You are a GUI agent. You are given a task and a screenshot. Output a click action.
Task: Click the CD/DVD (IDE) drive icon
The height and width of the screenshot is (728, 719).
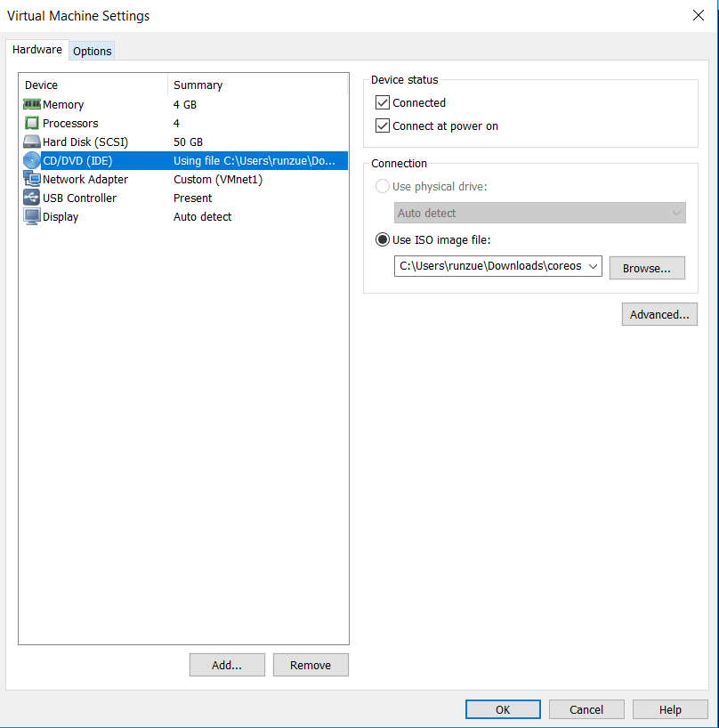pos(31,160)
